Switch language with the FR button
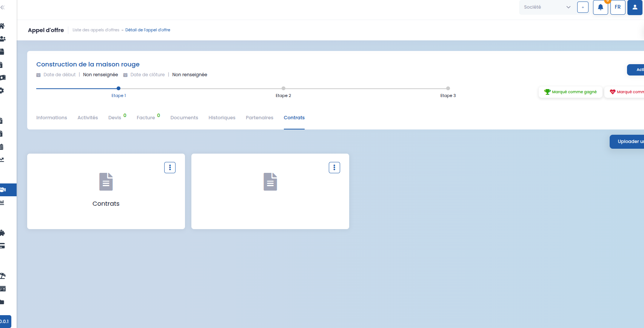The width and height of the screenshot is (644, 328). point(618,7)
